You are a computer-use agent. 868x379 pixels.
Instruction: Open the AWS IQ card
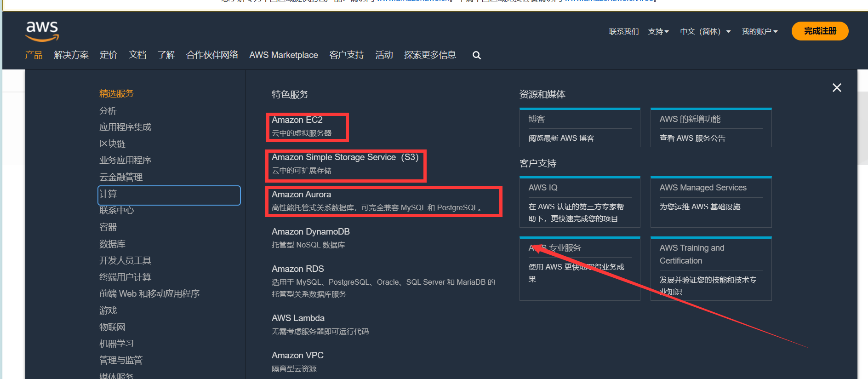[x=580, y=202]
